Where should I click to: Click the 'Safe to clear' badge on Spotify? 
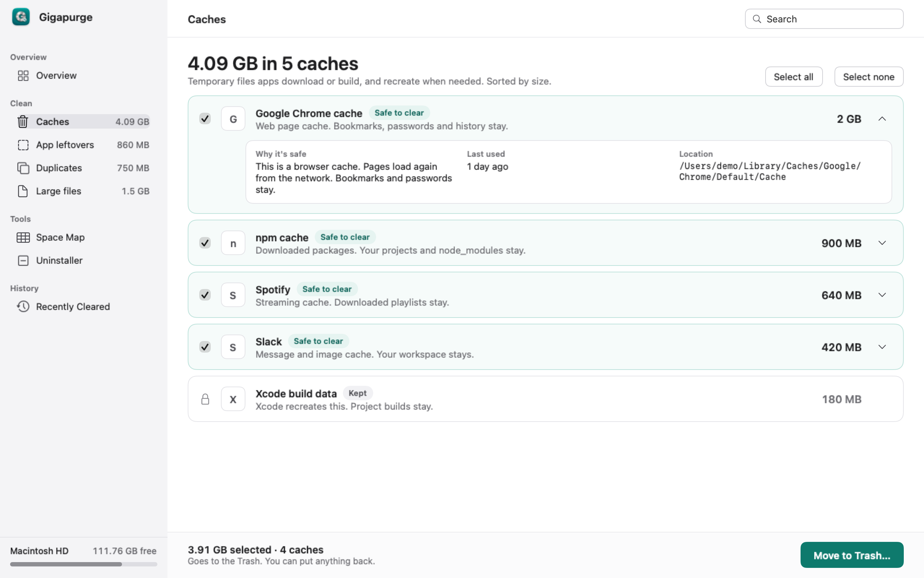pos(327,289)
